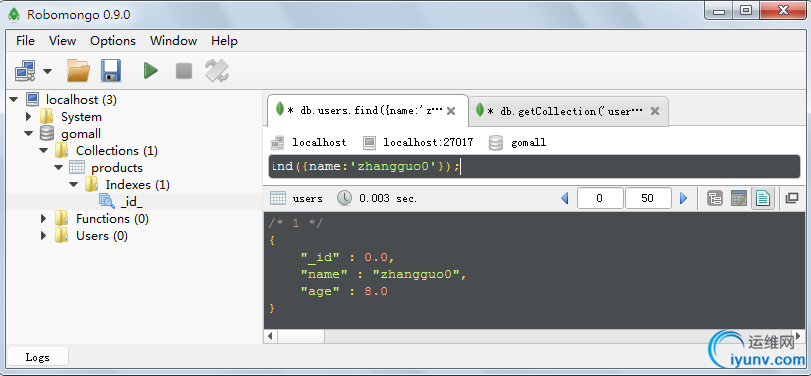Expand the System folder
Screen dimensions: 811x376
click(x=29, y=117)
